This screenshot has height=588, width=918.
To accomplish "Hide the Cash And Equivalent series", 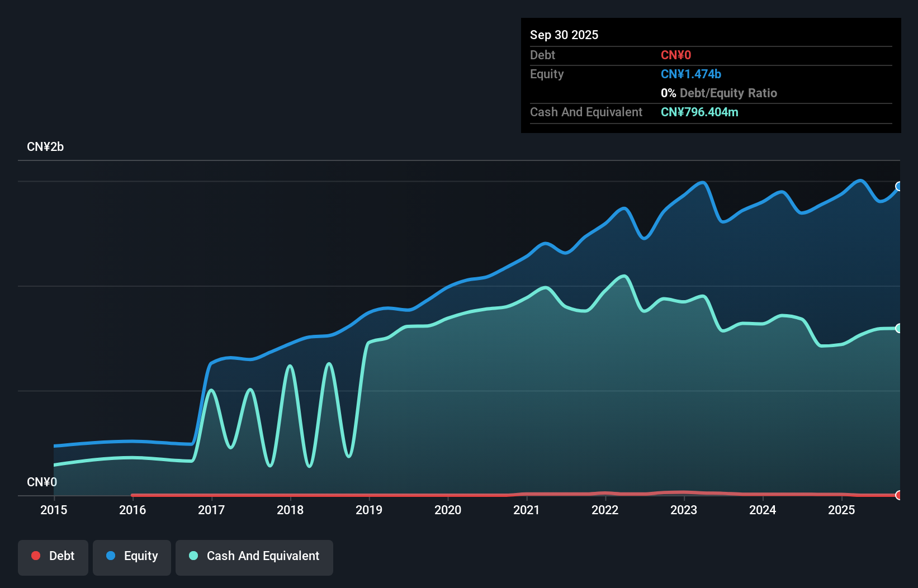I will click(254, 557).
